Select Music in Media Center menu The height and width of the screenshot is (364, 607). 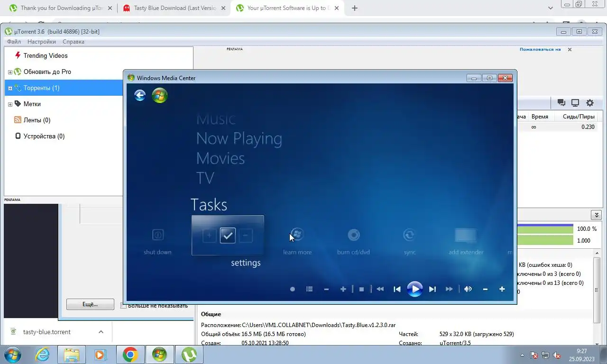tap(216, 119)
